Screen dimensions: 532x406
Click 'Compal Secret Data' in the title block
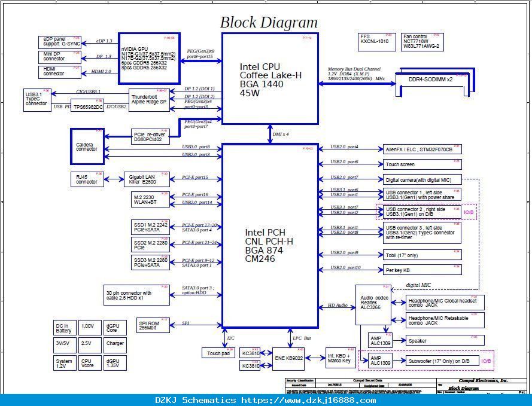tap(367, 380)
